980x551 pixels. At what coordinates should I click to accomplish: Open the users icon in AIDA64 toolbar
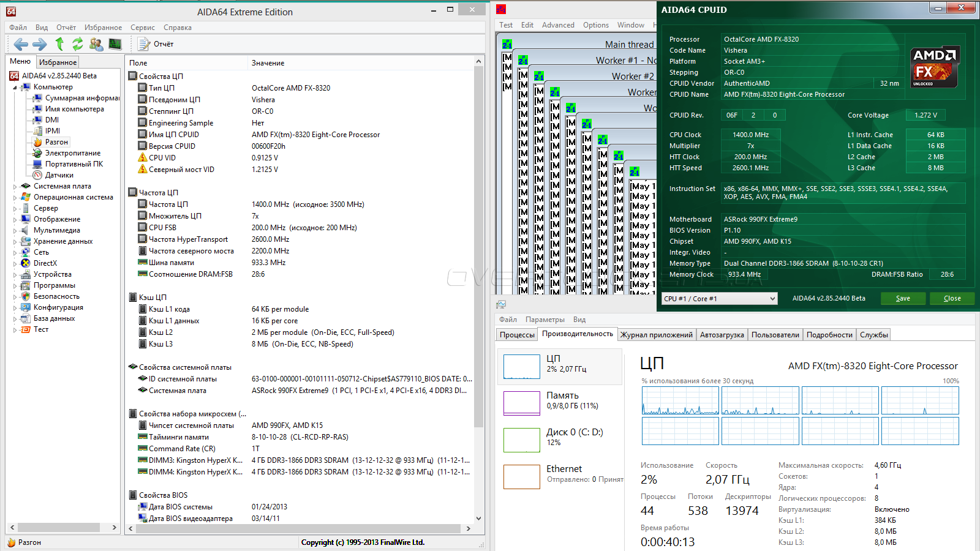pyautogui.click(x=96, y=44)
